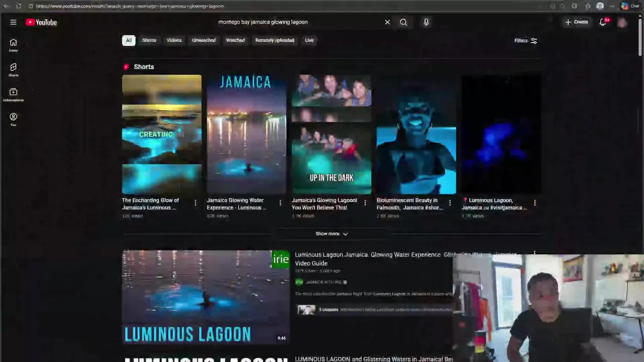
Task: Open the JAMAICA WITH IRIE channel avatar
Action: coord(299,282)
